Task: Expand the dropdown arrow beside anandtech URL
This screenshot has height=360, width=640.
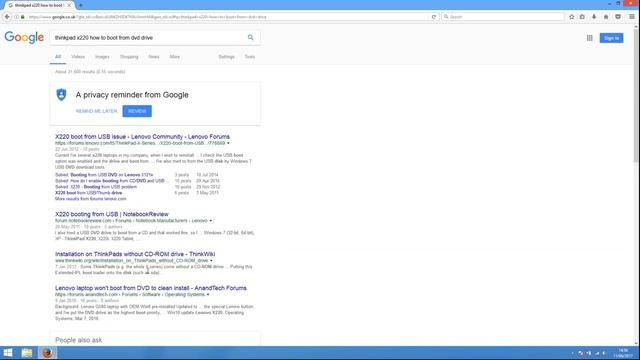Action: click(x=208, y=295)
